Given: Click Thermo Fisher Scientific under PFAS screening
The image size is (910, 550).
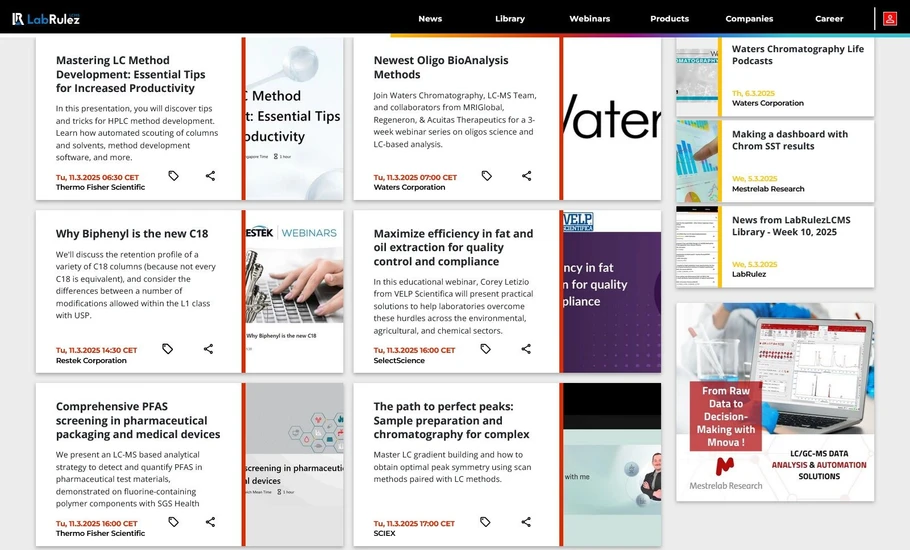Looking at the screenshot, I should click(100, 533).
